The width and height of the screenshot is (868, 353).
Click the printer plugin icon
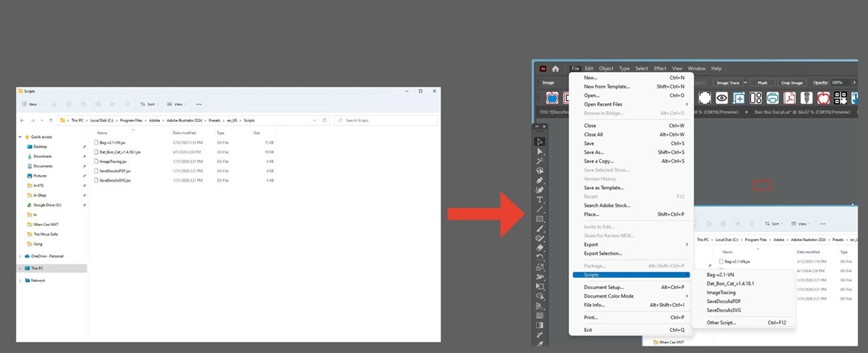tap(773, 98)
